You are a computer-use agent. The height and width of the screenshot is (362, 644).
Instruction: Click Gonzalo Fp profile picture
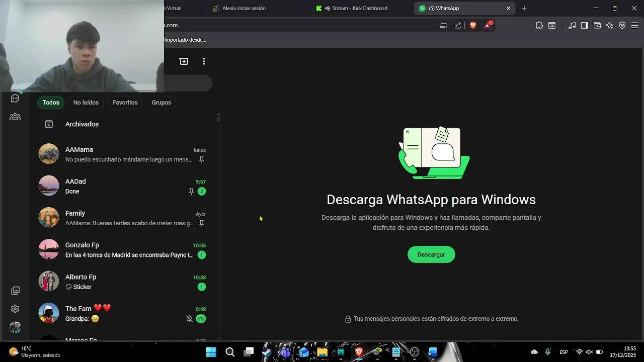point(49,249)
